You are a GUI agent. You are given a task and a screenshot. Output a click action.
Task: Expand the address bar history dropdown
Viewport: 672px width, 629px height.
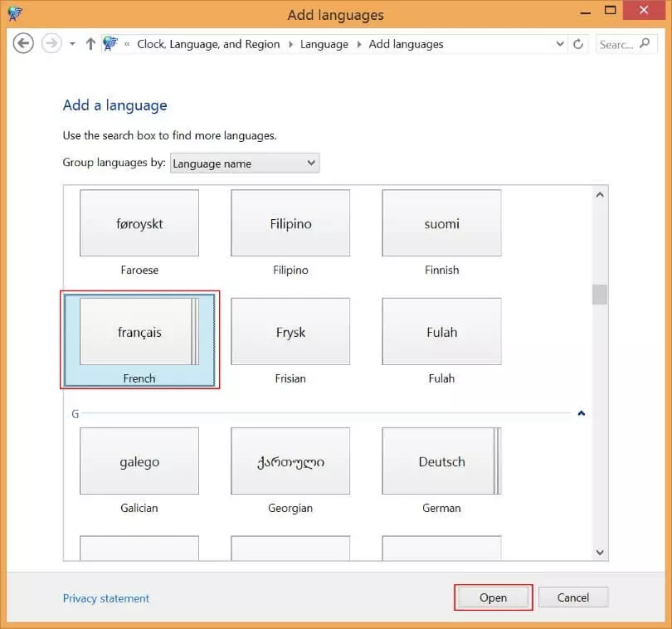pyautogui.click(x=559, y=44)
